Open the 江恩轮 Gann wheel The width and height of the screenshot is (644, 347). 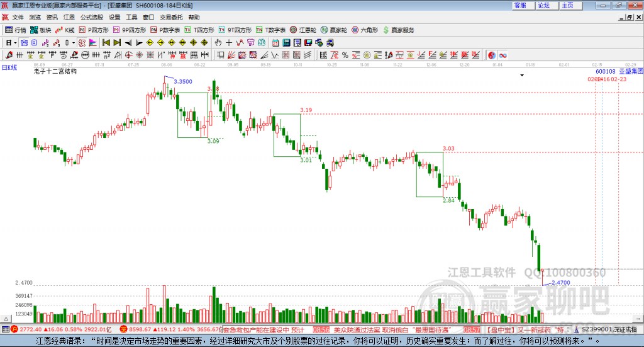tap(303, 30)
